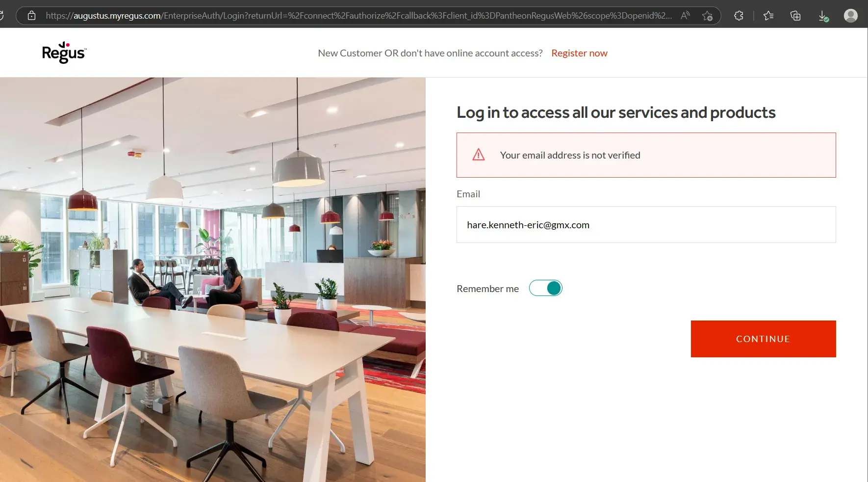868x482 pixels.
Task: Focus the Email input field
Action: 646,224
